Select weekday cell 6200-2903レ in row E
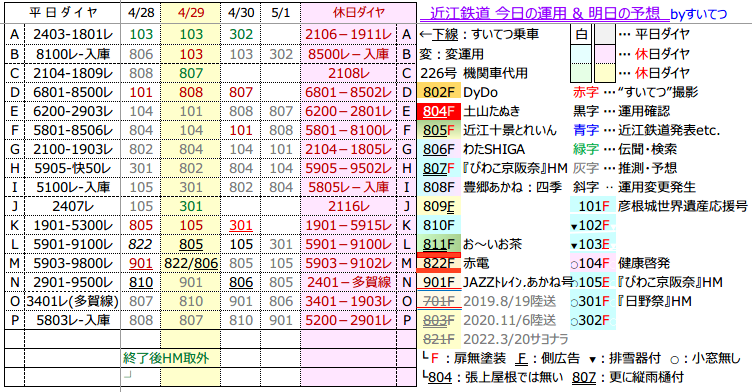752x392 pixels. coord(72,111)
